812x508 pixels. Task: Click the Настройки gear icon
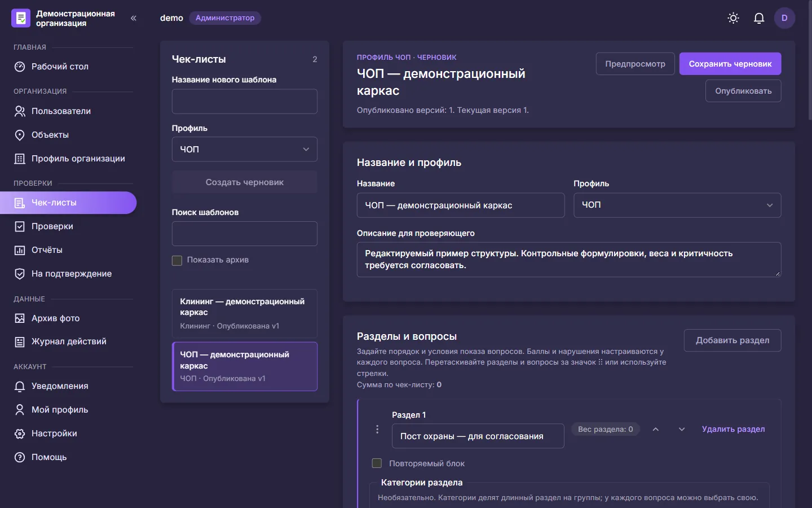coord(20,433)
